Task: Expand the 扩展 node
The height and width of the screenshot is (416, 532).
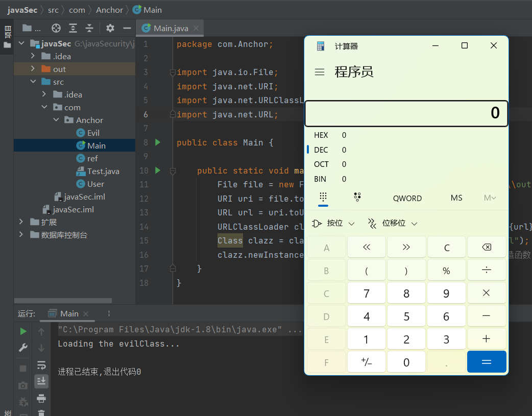Action: pos(21,222)
